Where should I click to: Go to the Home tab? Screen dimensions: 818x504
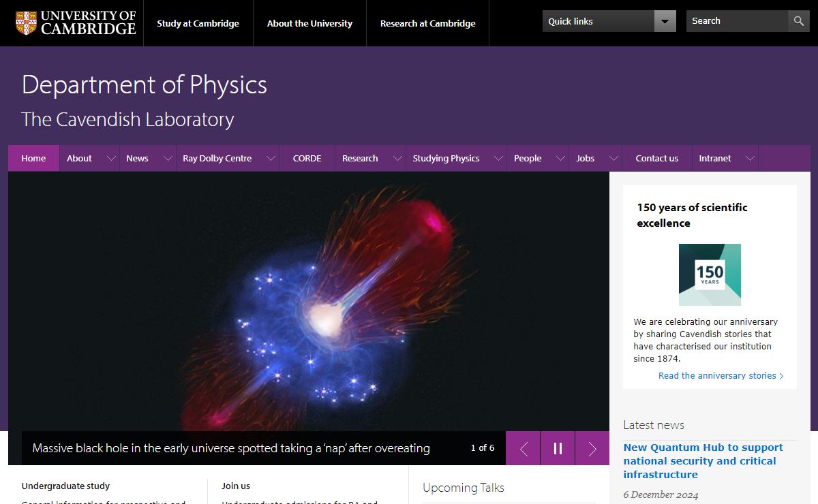tap(33, 158)
